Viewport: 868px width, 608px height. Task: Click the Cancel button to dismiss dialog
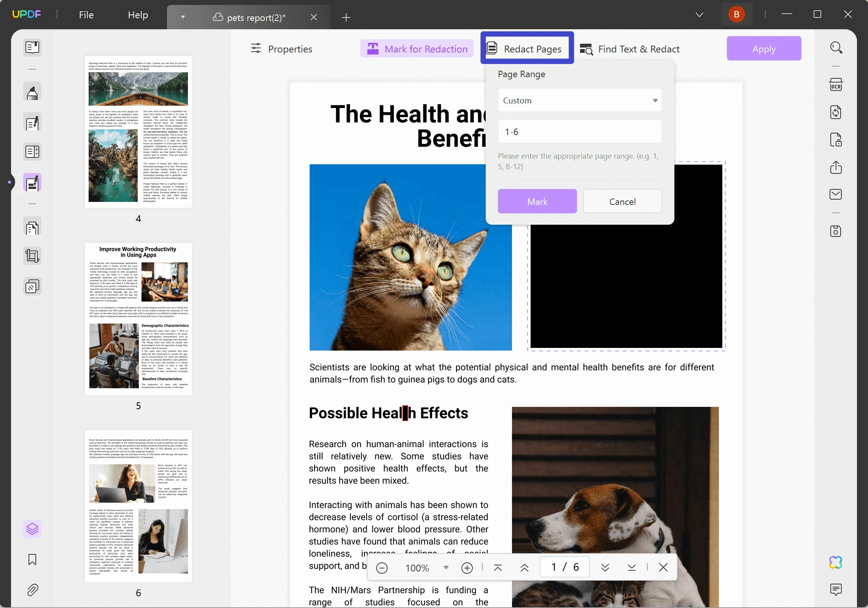pyautogui.click(x=622, y=201)
